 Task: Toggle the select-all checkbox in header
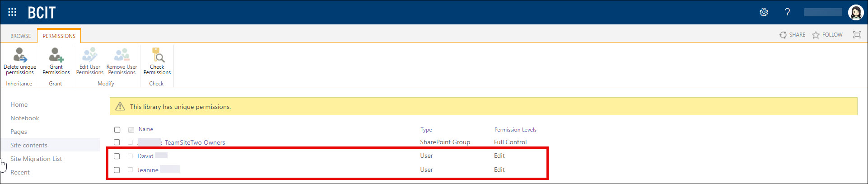[117, 130]
